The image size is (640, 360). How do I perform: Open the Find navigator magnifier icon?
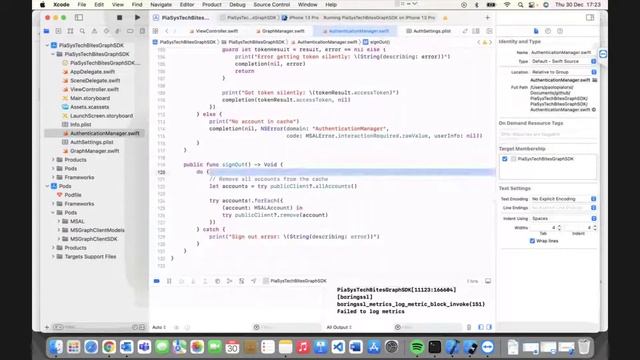point(82,31)
